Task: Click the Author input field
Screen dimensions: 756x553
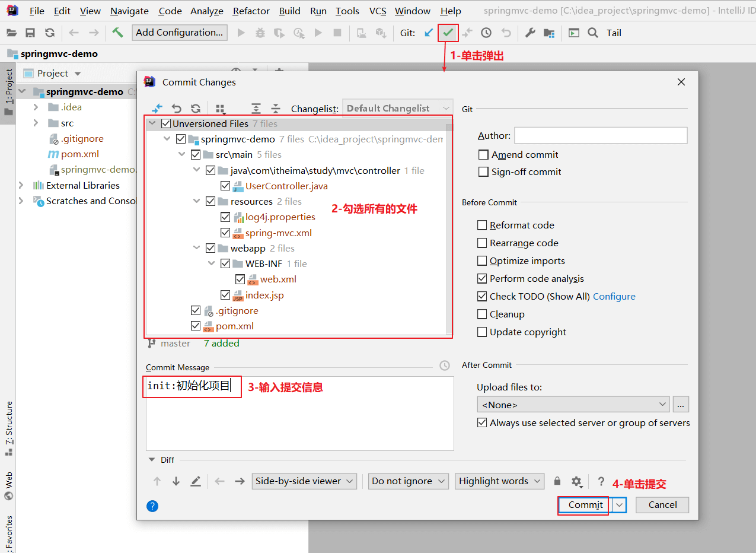Action: (601, 135)
